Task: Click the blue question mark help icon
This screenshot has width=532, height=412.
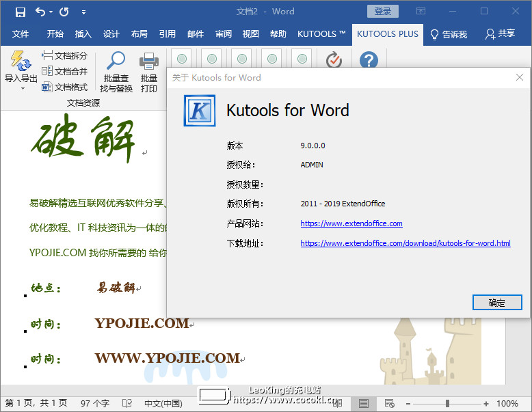Action: [x=369, y=59]
